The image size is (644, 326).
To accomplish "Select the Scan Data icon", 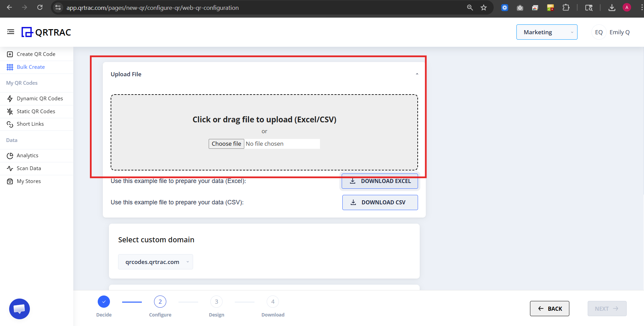I will coord(10,168).
